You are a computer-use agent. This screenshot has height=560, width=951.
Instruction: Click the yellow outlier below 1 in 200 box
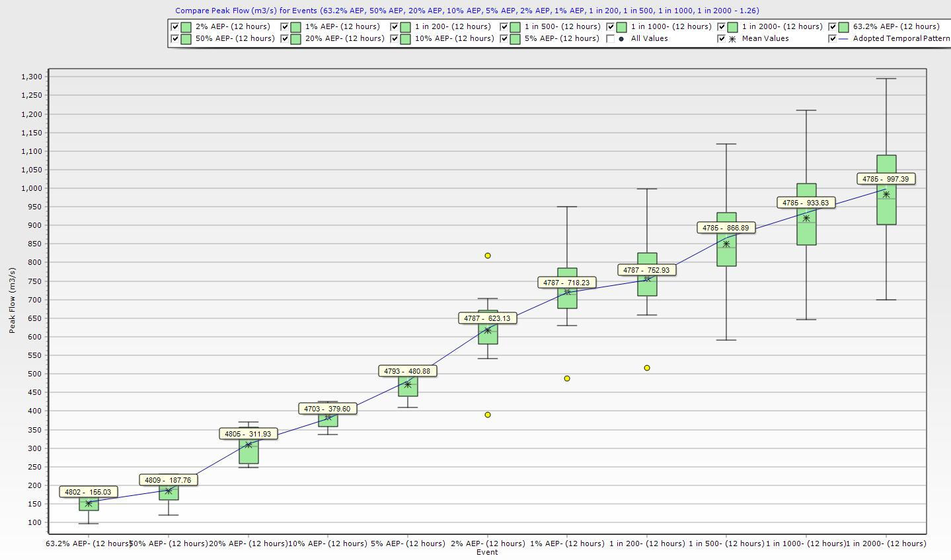coord(647,368)
